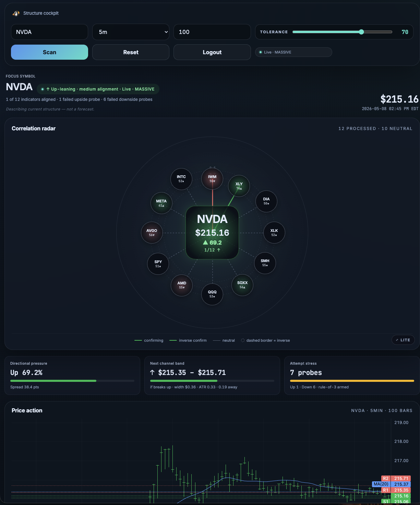Click the MA(20) 215.37 chart label
Screen dimensions: 420x505
click(x=392, y=484)
